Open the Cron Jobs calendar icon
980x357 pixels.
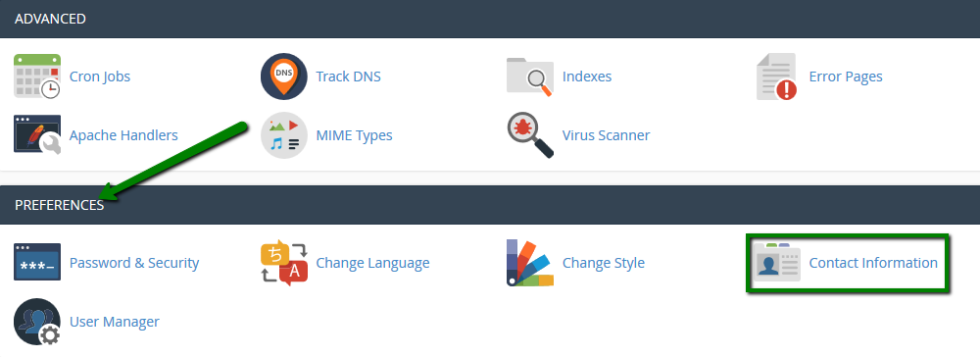coord(37,76)
